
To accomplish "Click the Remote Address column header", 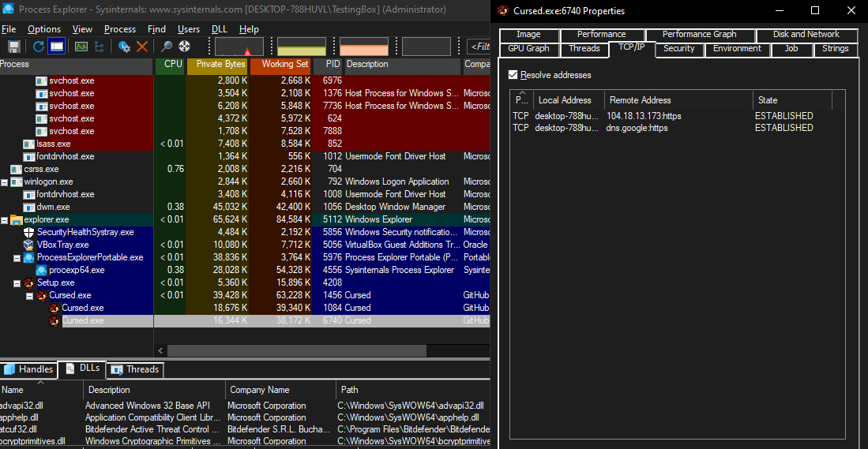I will point(640,100).
